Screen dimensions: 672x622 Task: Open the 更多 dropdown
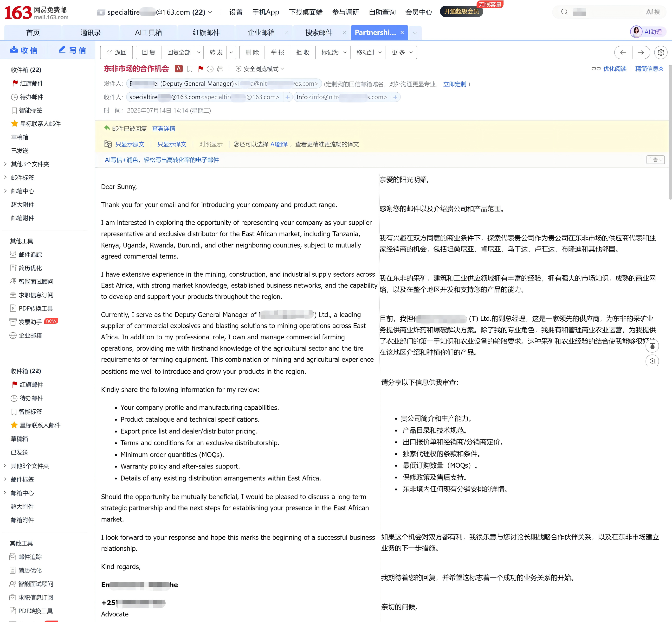(x=402, y=52)
